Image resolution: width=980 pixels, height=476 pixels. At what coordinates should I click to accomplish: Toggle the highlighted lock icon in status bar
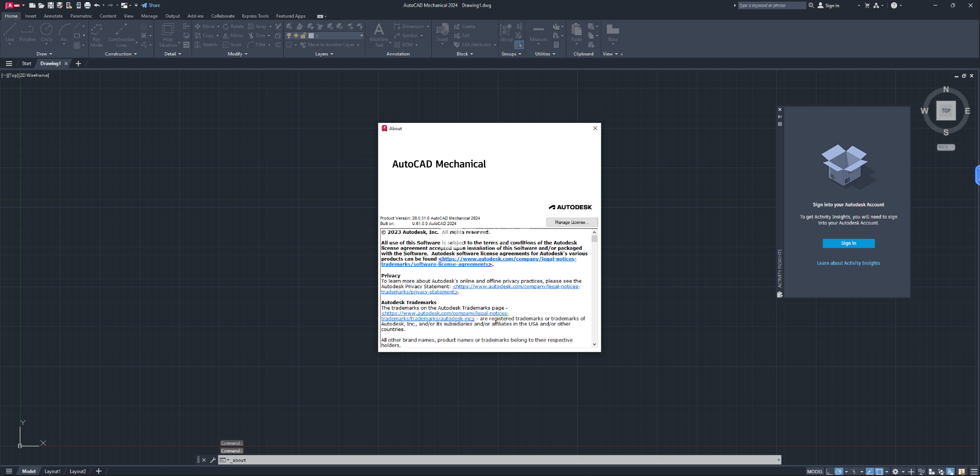(x=950, y=472)
